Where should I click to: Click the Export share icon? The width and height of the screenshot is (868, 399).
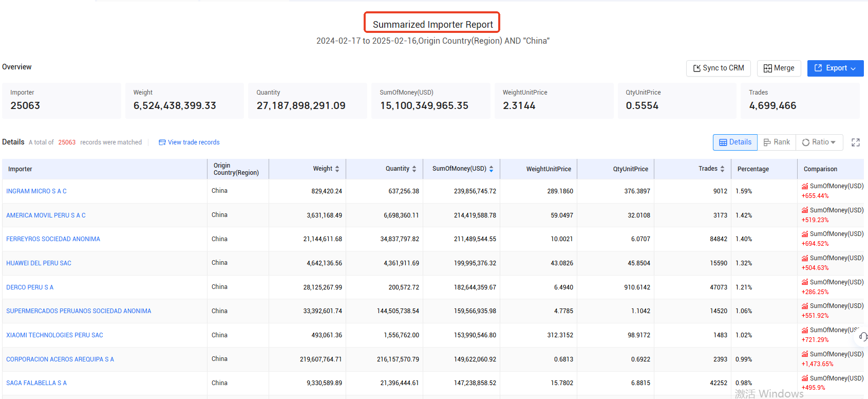pos(818,68)
